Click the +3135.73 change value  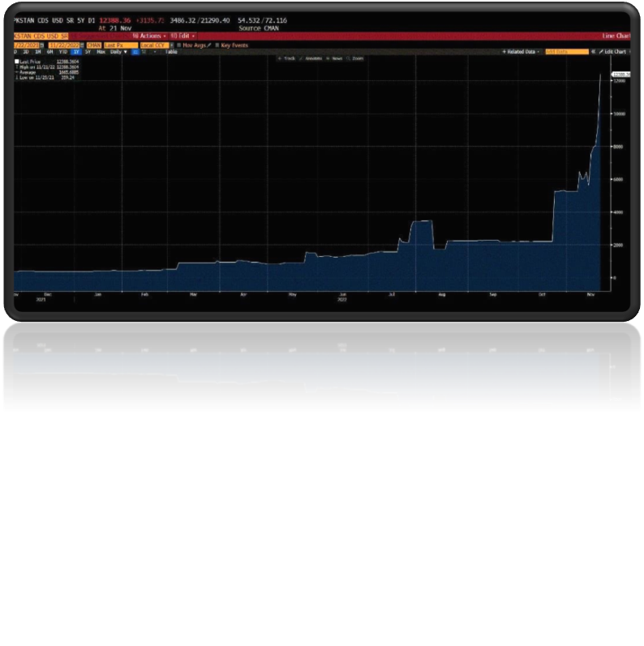point(150,20)
